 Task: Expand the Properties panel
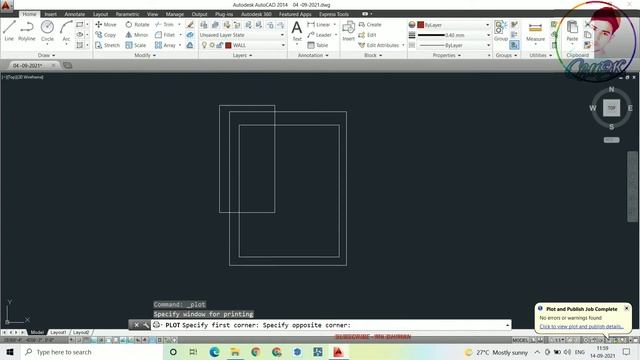447,55
